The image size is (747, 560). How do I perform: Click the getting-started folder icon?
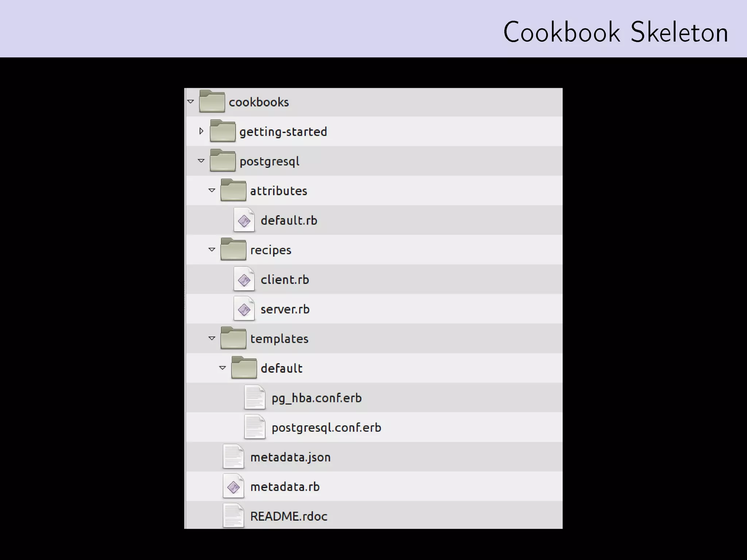(222, 131)
